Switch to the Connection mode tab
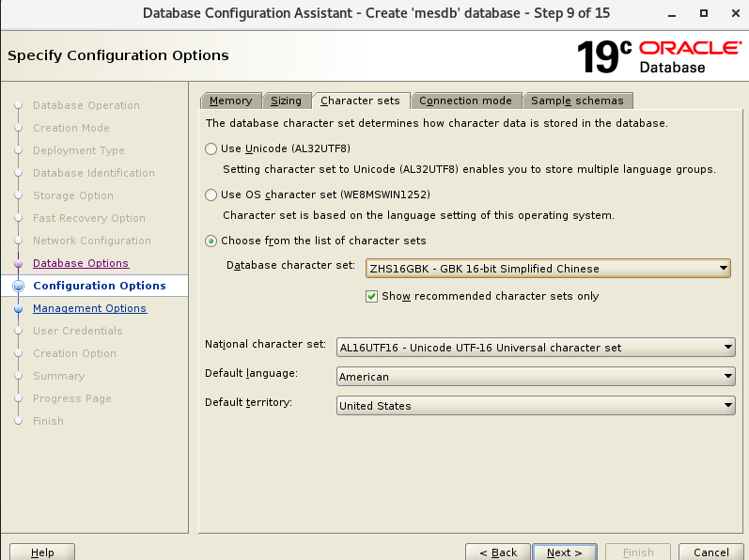 pyautogui.click(x=465, y=101)
